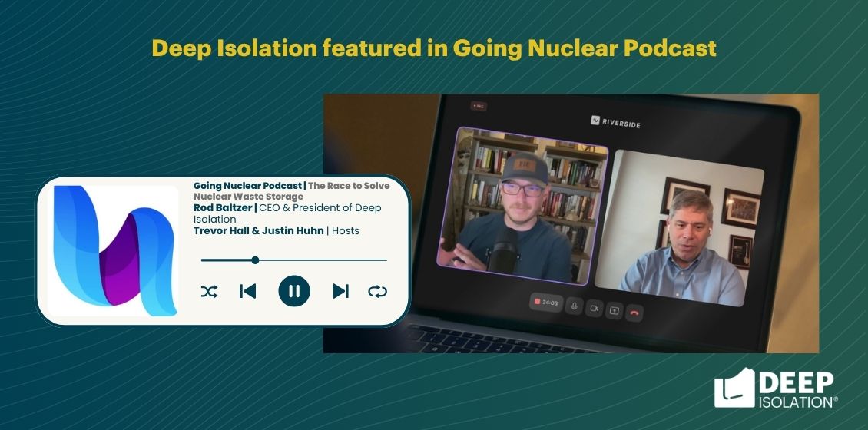Mute the microphone in Riverside
Viewport: 868px width, 430px height.
(574, 306)
